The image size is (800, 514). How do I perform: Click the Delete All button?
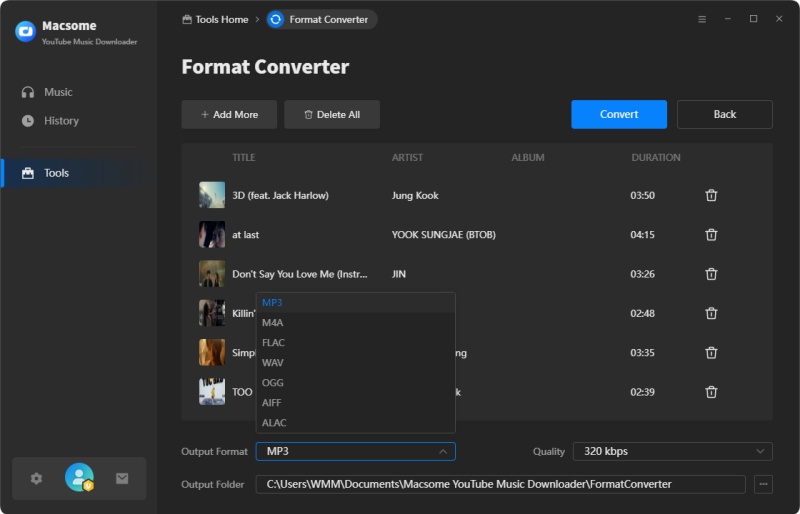332,114
